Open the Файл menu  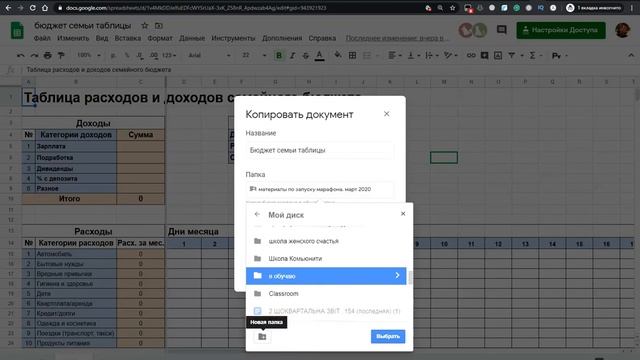(42, 38)
